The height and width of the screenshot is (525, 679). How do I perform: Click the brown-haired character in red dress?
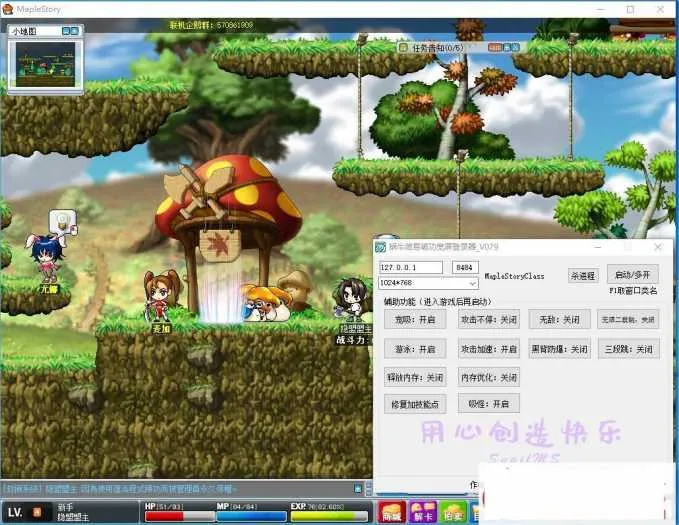pyautogui.click(x=160, y=295)
